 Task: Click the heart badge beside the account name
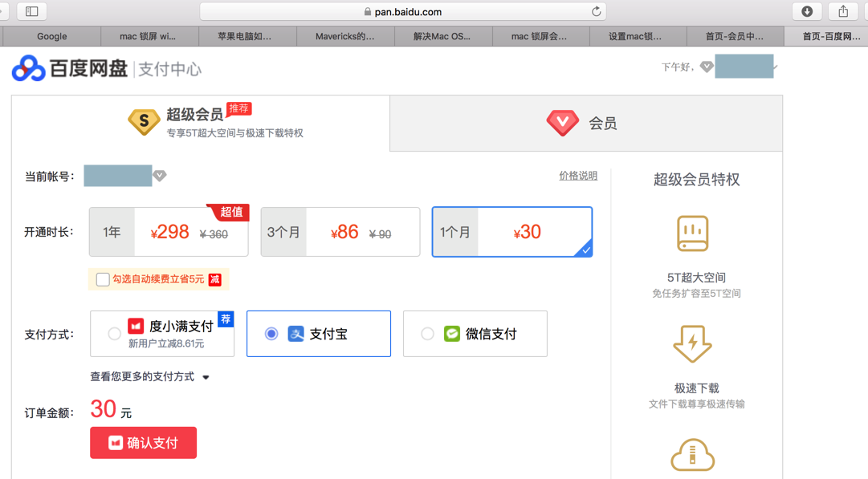[160, 176]
